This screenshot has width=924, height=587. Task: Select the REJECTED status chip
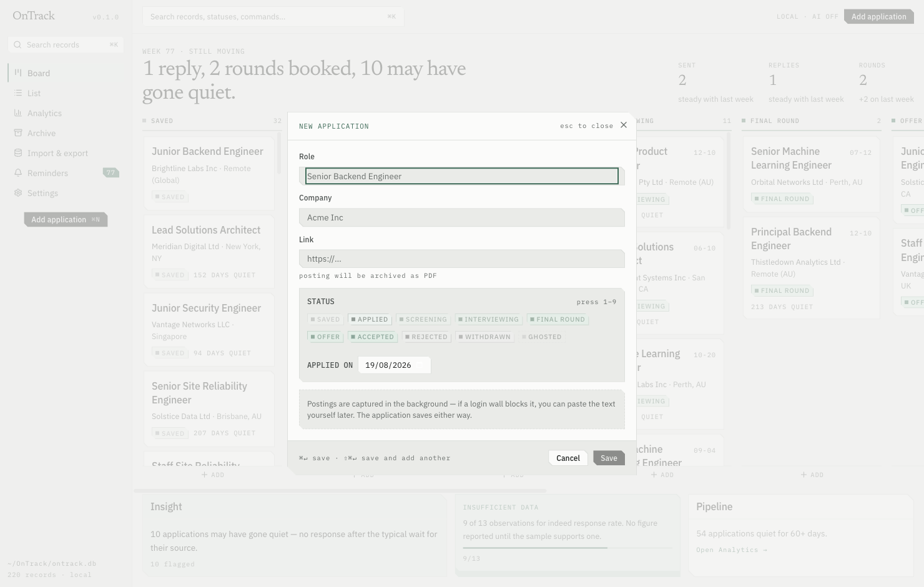tap(426, 337)
